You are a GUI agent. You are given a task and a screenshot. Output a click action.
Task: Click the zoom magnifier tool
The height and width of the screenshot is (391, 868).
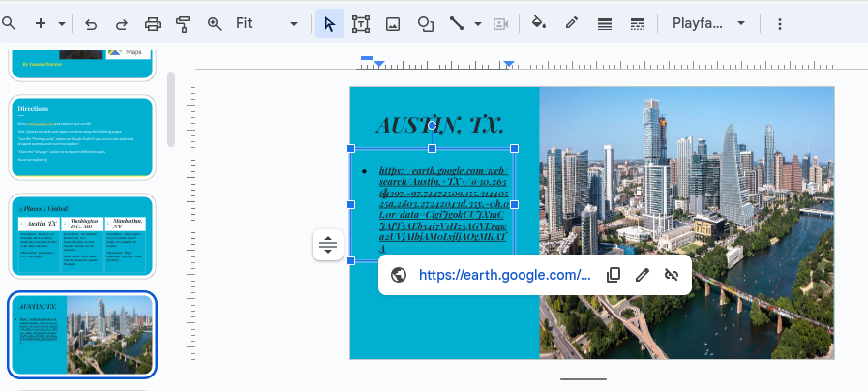(x=214, y=24)
